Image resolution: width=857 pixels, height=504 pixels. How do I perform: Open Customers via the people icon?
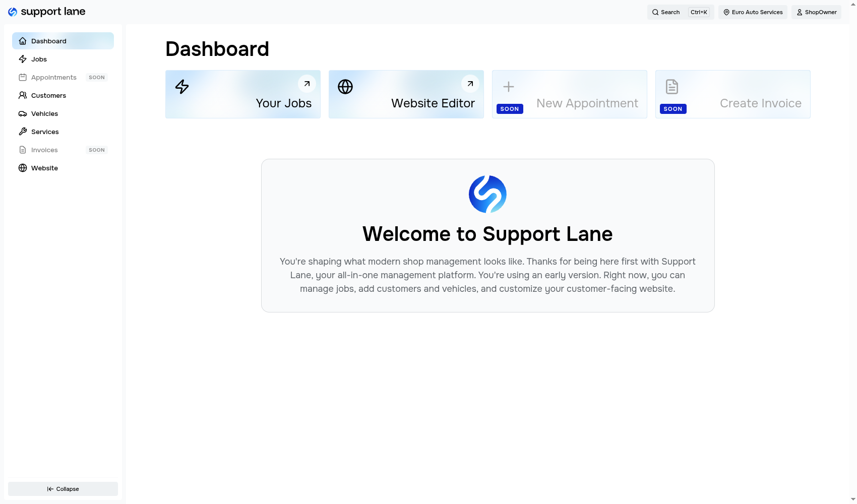pos(23,95)
